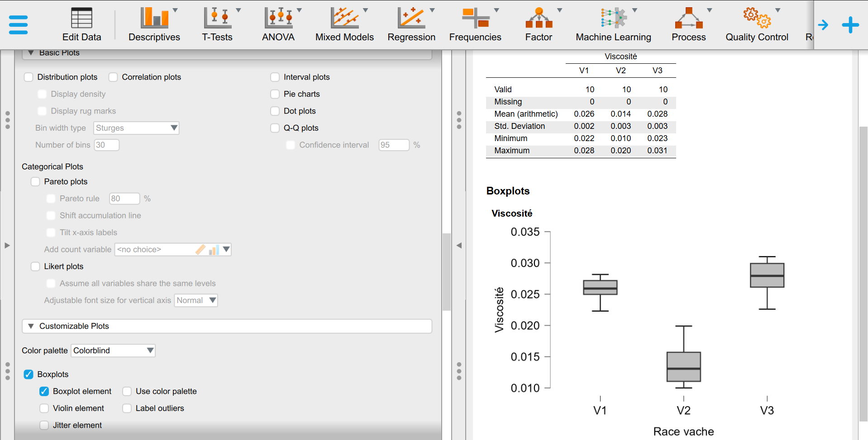Click the blue arrow to sync analysis
Viewport: 868px width, 440px height.
click(824, 24)
